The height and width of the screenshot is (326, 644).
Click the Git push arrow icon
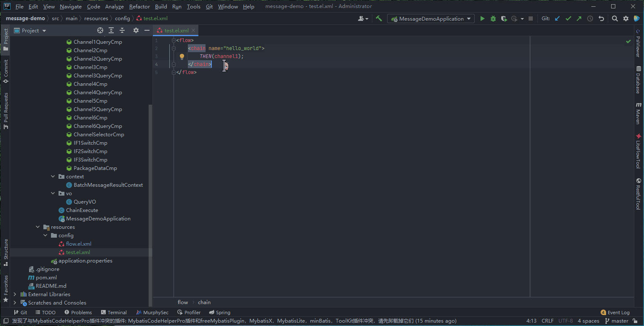point(579,19)
